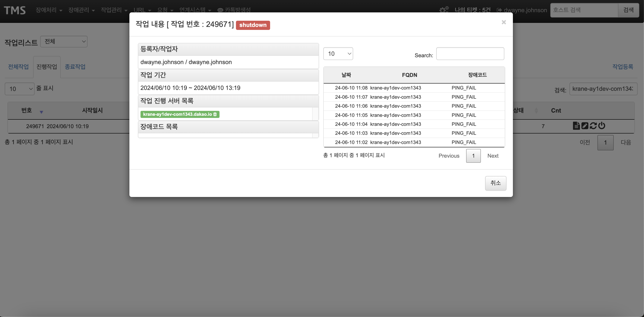Open the 연계시스템 navbar menu
The height and width of the screenshot is (317, 644).
[195, 10]
